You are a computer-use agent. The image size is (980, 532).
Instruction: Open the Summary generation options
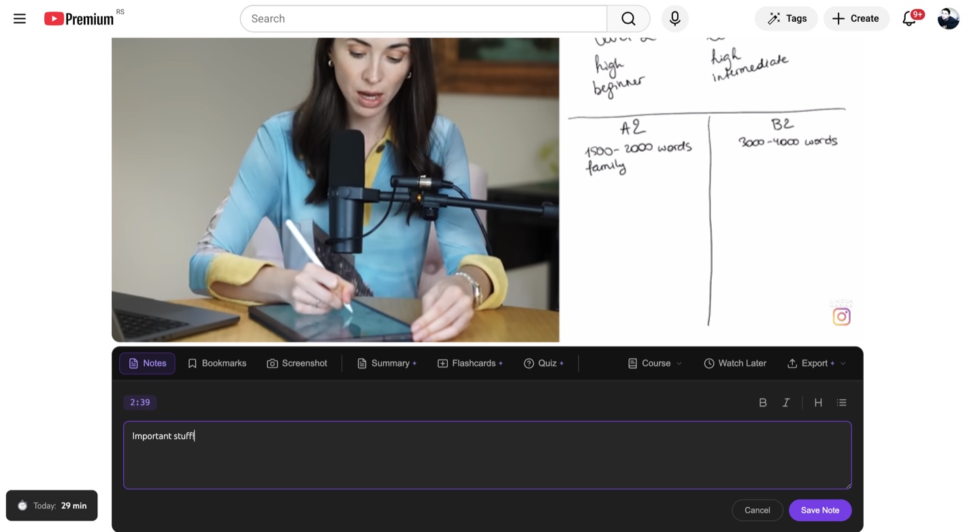(x=387, y=363)
